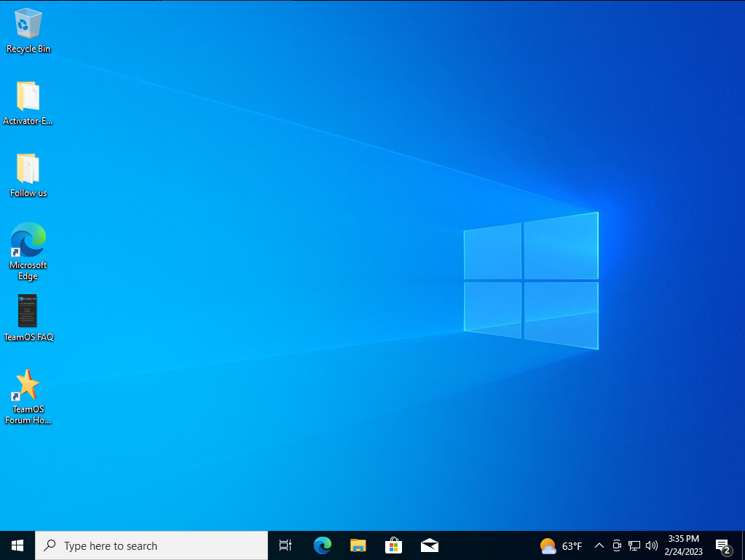This screenshot has width=745, height=560.
Task: Launch Edge from the taskbar
Action: tap(323, 545)
